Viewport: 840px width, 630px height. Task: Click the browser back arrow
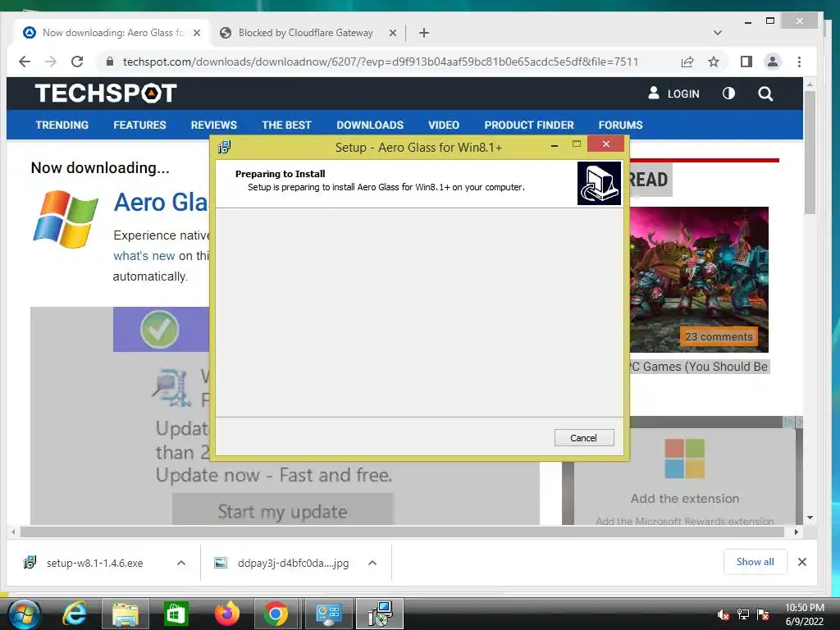[x=24, y=62]
